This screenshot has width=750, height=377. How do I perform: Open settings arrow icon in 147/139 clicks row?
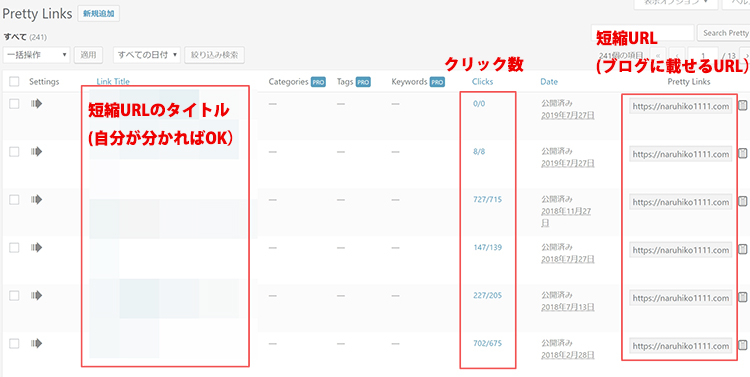[36, 247]
